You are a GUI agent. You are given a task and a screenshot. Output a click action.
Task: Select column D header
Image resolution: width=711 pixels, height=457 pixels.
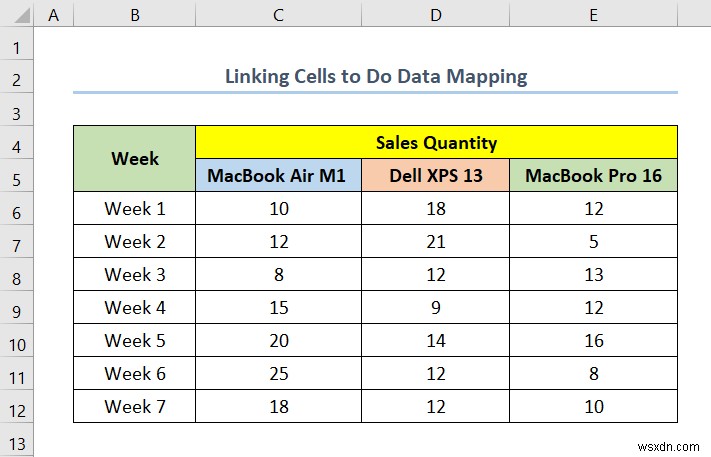point(435,14)
